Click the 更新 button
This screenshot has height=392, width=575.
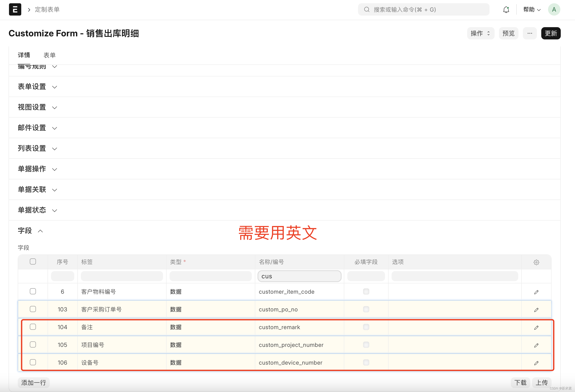click(x=551, y=33)
